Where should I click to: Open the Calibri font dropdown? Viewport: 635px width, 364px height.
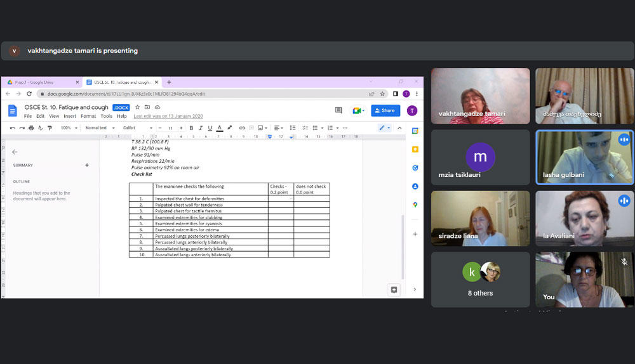(x=137, y=128)
